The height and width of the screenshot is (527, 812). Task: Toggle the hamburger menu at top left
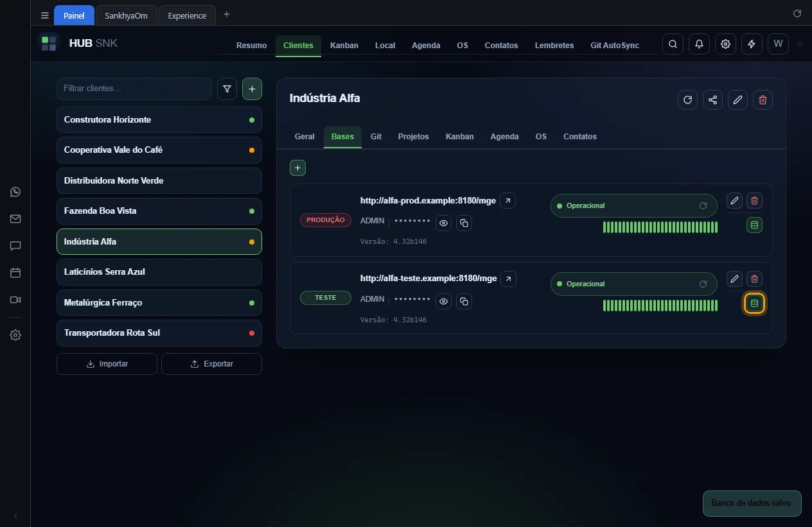(44, 15)
